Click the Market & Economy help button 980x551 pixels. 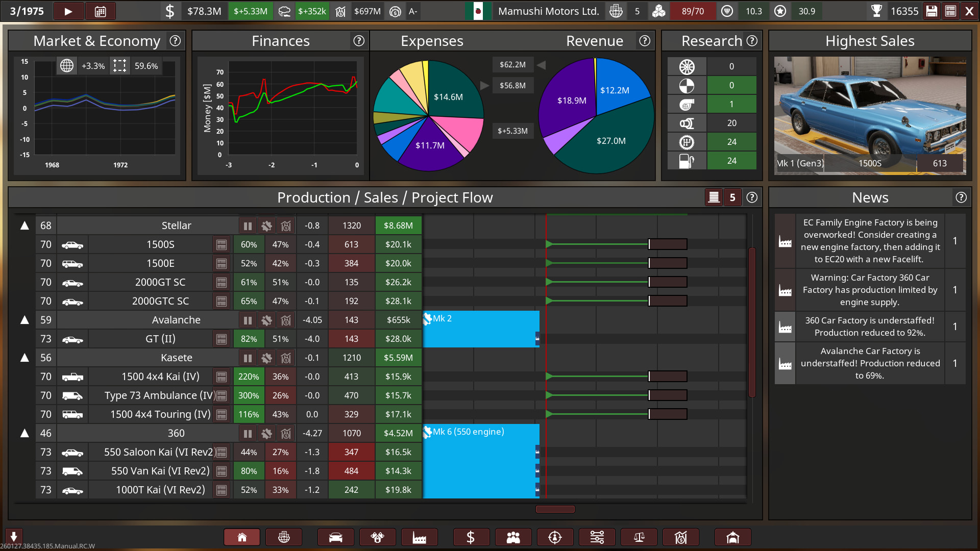click(x=175, y=41)
